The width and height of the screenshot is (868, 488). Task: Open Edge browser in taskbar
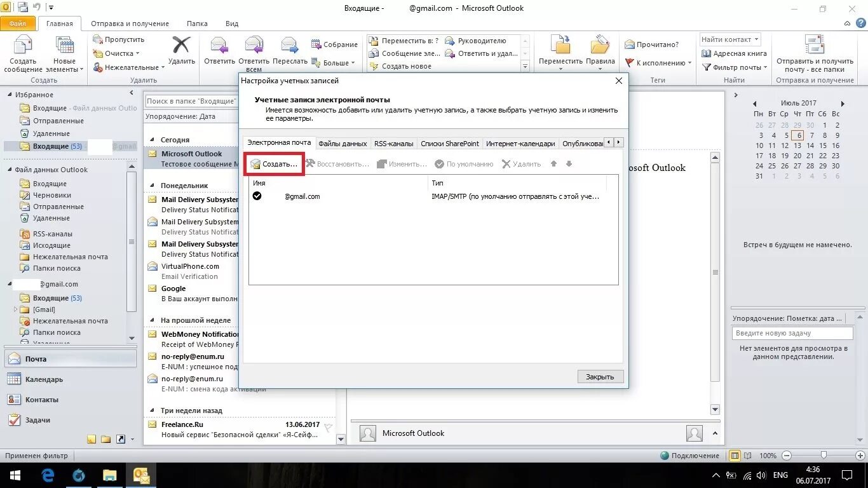coord(48,475)
